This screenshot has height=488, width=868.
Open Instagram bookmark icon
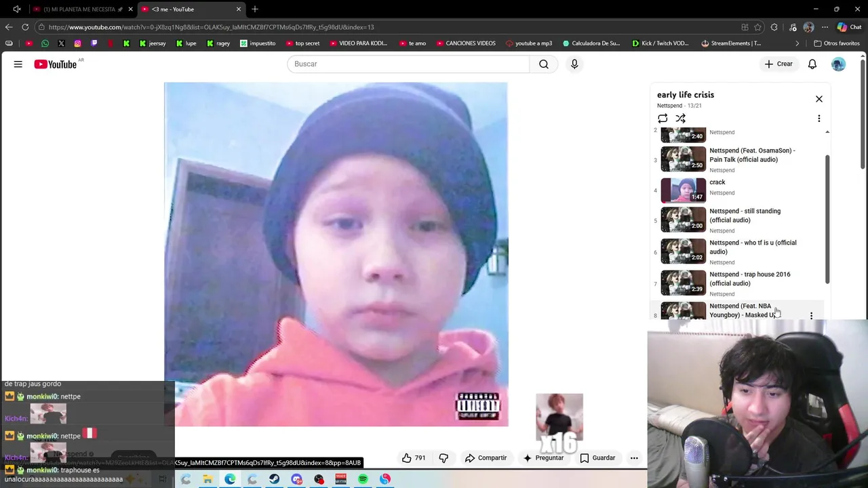click(77, 43)
